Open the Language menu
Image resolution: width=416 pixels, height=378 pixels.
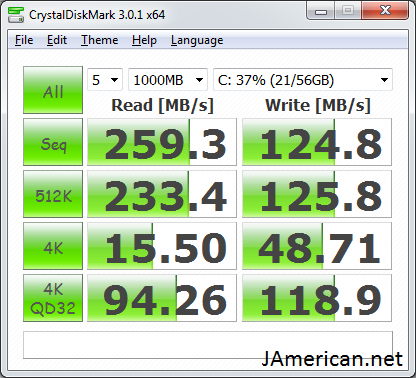(197, 40)
